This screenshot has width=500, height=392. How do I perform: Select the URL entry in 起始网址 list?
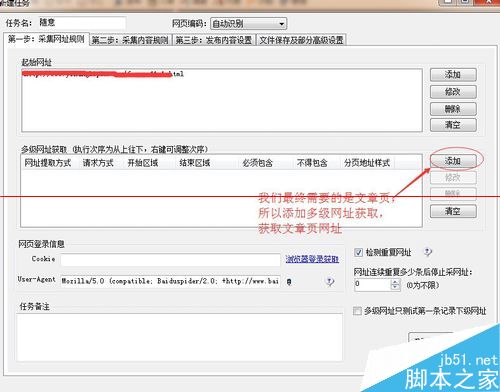tap(103, 74)
